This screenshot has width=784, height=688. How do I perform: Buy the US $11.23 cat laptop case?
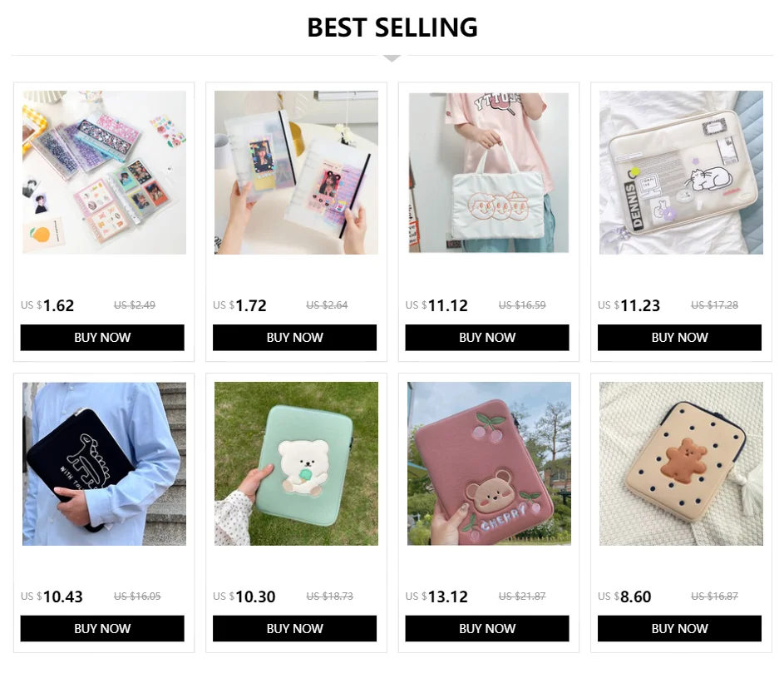[x=679, y=337]
